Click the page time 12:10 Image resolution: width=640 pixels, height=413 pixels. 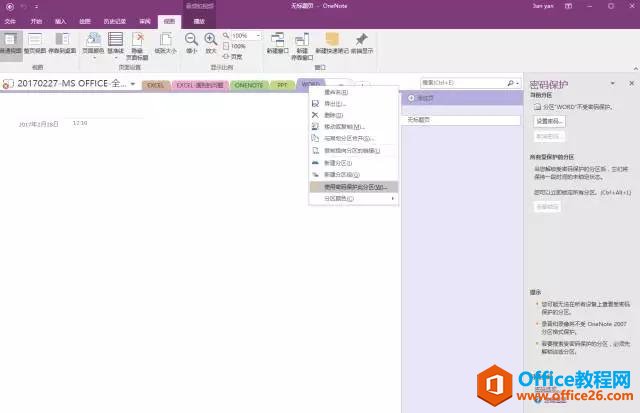tap(80, 123)
